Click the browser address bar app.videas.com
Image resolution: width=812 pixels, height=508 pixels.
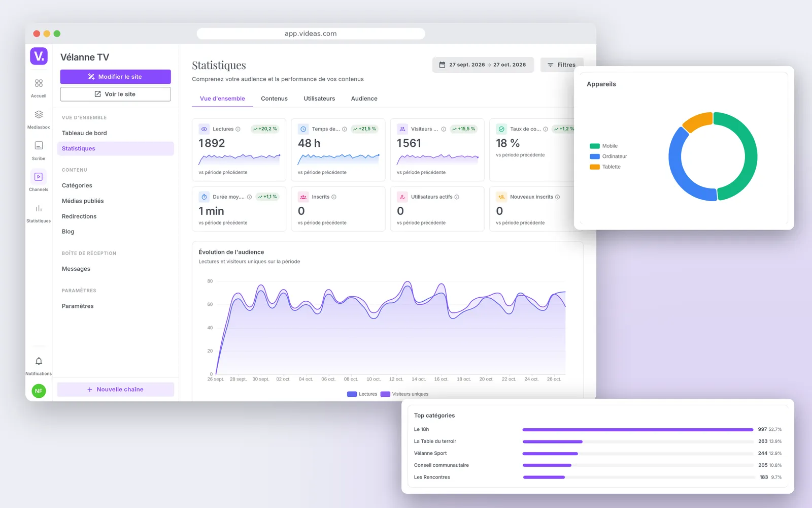(x=311, y=34)
